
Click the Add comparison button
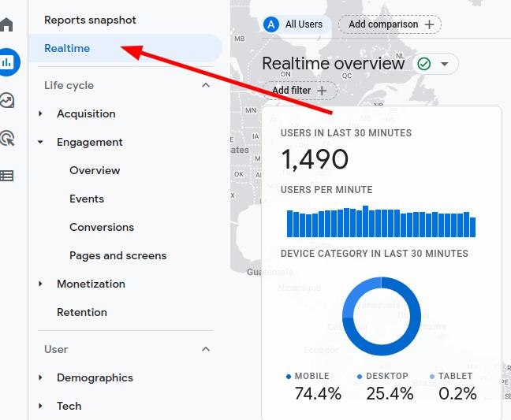390,24
